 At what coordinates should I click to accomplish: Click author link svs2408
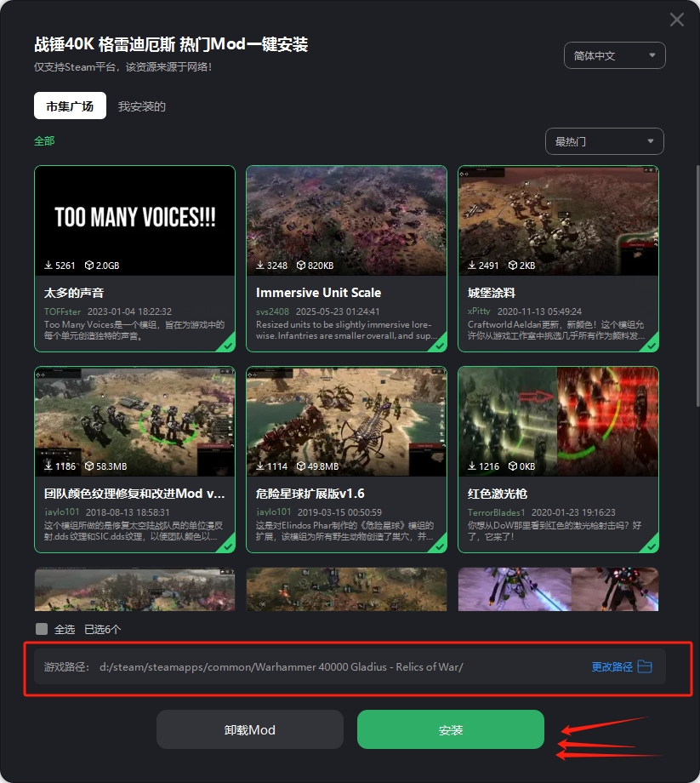click(x=272, y=311)
